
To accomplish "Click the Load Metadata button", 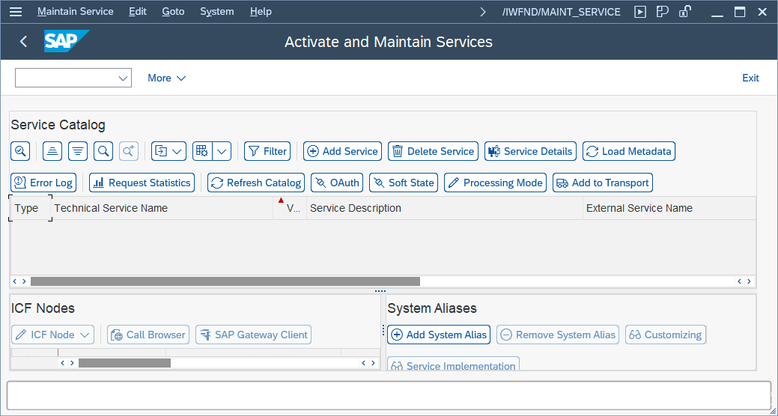I will point(629,151).
